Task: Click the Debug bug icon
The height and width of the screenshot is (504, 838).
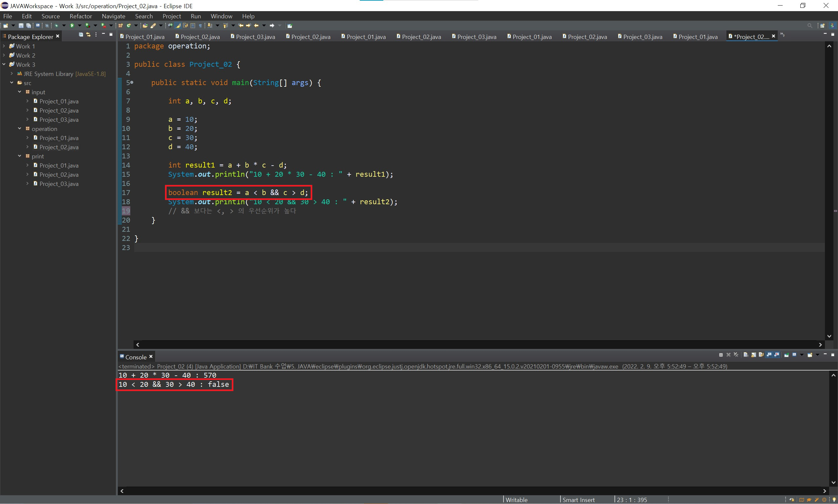Action: 56,26
